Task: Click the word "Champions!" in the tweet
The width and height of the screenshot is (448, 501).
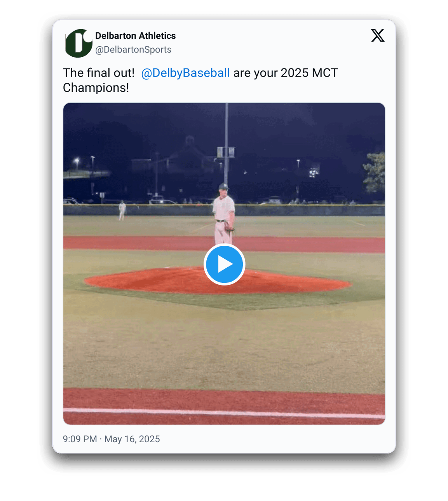Action: [x=96, y=88]
